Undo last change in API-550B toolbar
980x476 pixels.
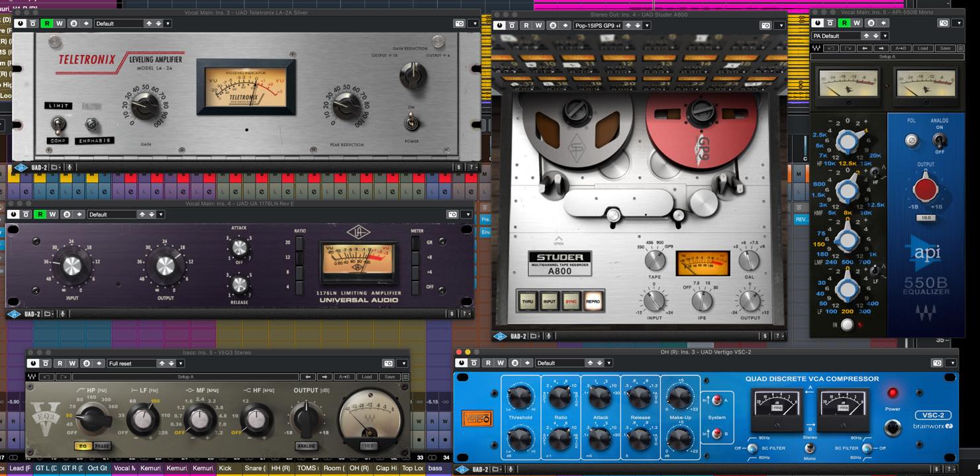[832, 48]
